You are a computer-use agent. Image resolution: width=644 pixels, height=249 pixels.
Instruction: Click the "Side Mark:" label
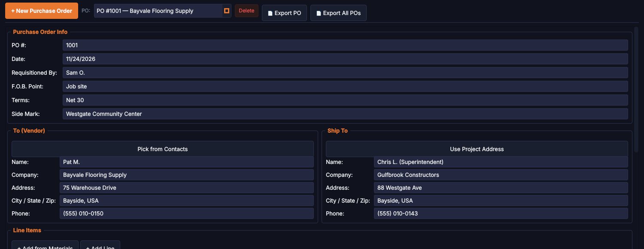click(x=26, y=114)
